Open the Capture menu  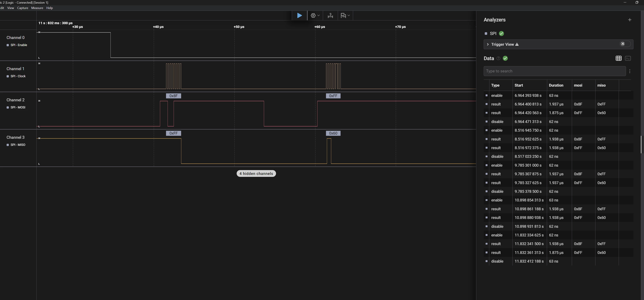23,8
